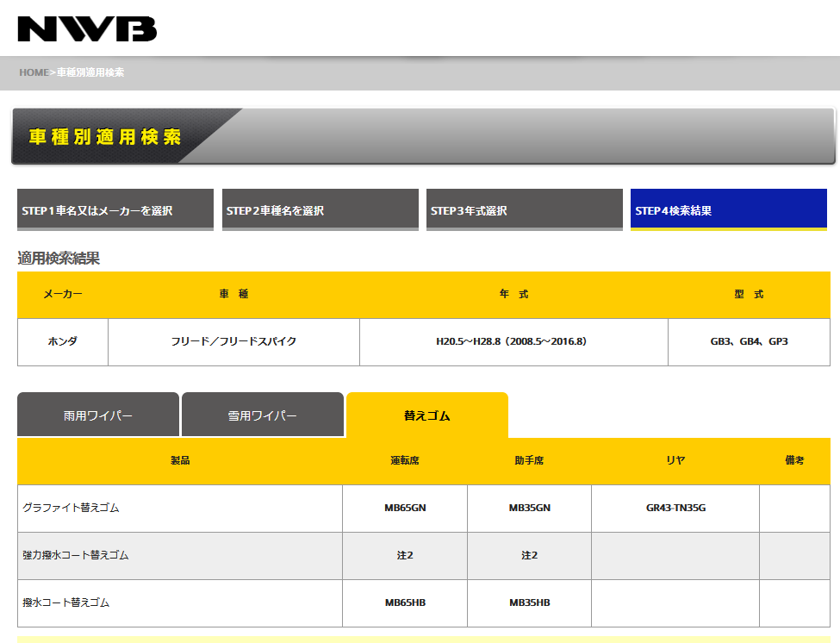Screen dimensions: 840x643
Task: Click the MB65HB part number
Action: point(405,602)
